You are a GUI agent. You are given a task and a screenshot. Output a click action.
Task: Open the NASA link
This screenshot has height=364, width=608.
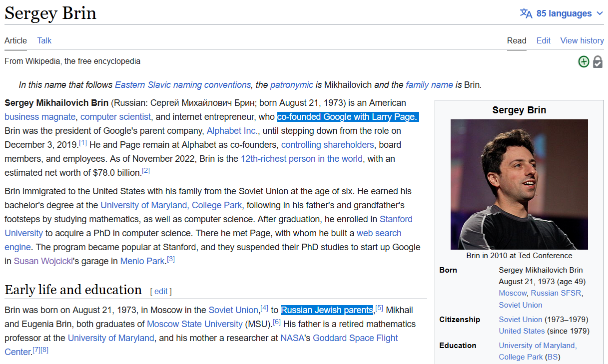click(x=292, y=338)
